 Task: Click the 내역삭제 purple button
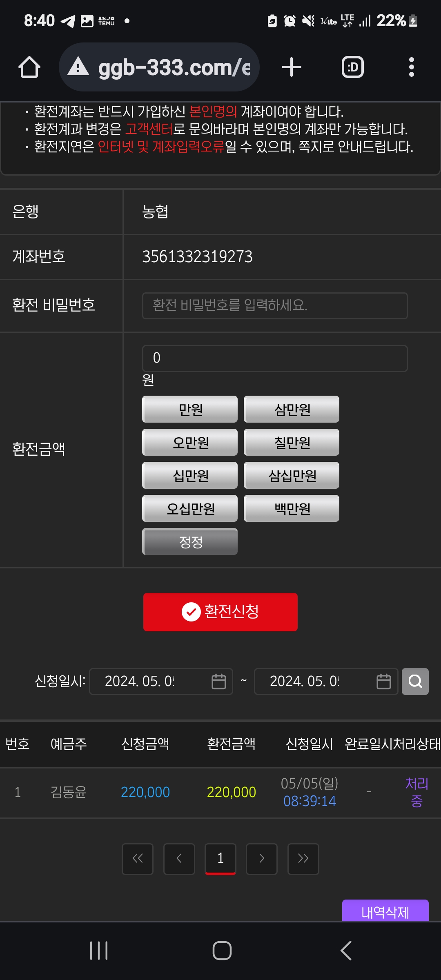pos(385,911)
